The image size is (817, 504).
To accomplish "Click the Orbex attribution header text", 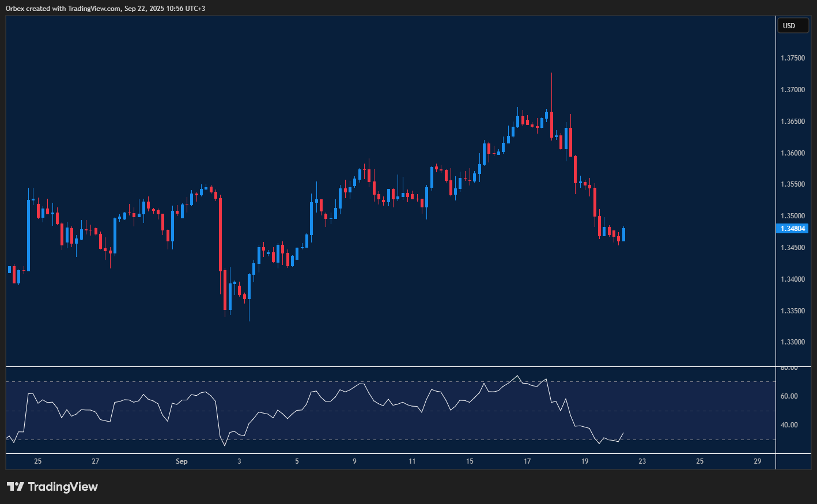I will pyautogui.click(x=105, y=8).
